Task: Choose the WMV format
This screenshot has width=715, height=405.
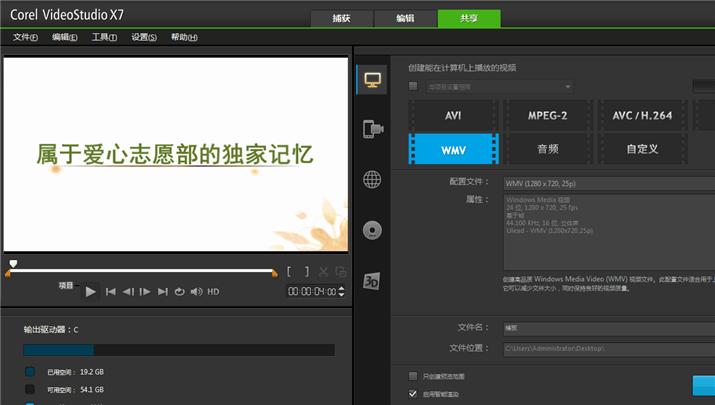Action: (x=453, y=149)
